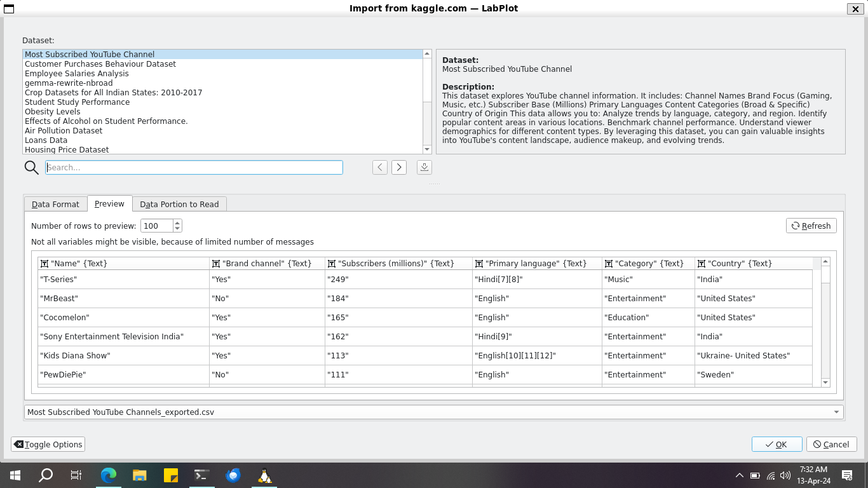Close the Import dialog window
This screenshot has width=868, height=488.
click(x=855, y=9)
